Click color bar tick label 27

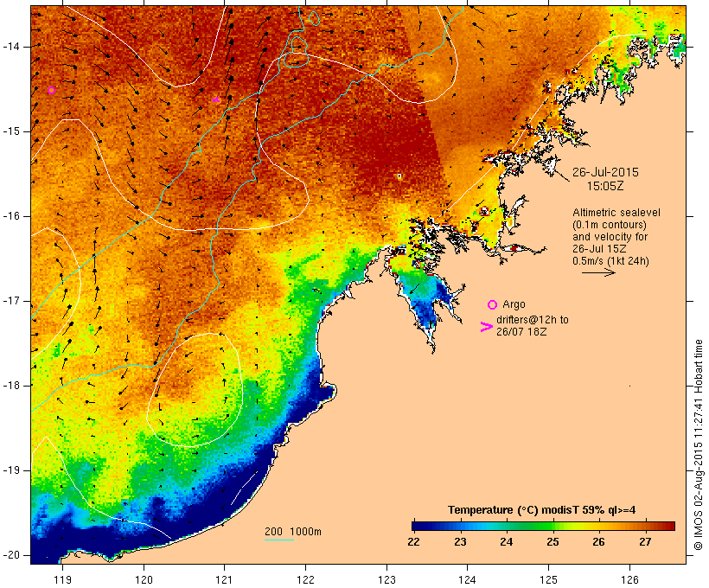645,542
